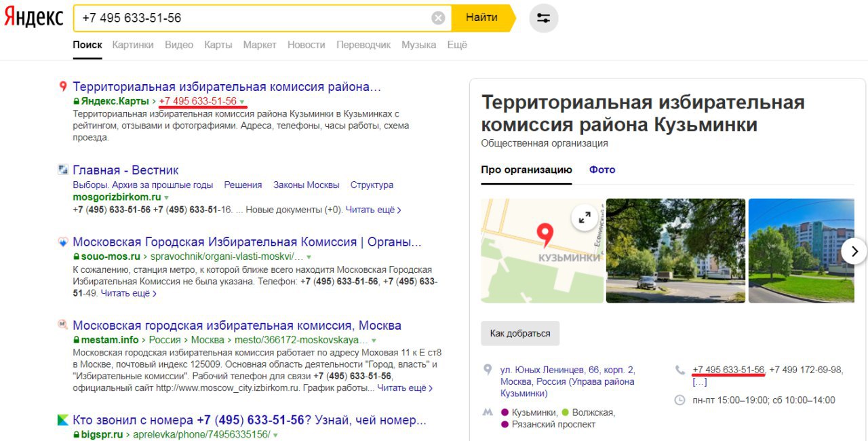Open the Главная - Вестник result

pos(125,170)
